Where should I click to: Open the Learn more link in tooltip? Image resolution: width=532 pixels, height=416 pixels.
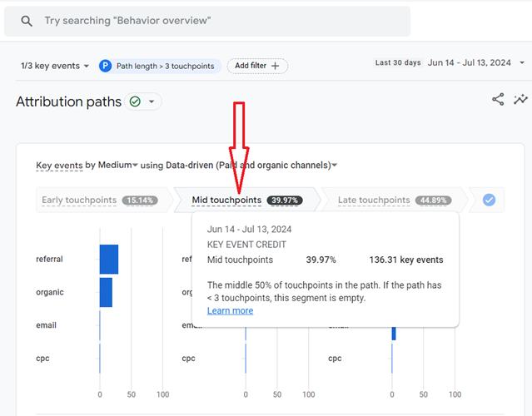click(230, 310)
